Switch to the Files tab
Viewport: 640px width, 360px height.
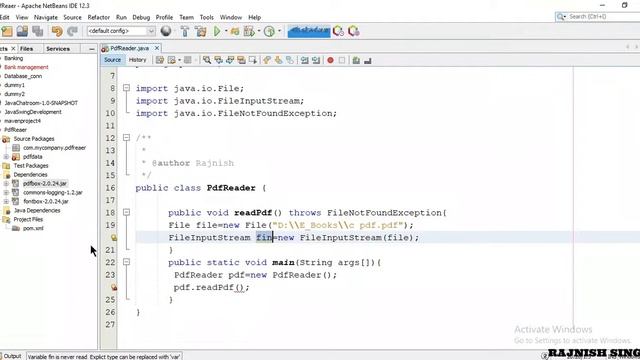27,49
